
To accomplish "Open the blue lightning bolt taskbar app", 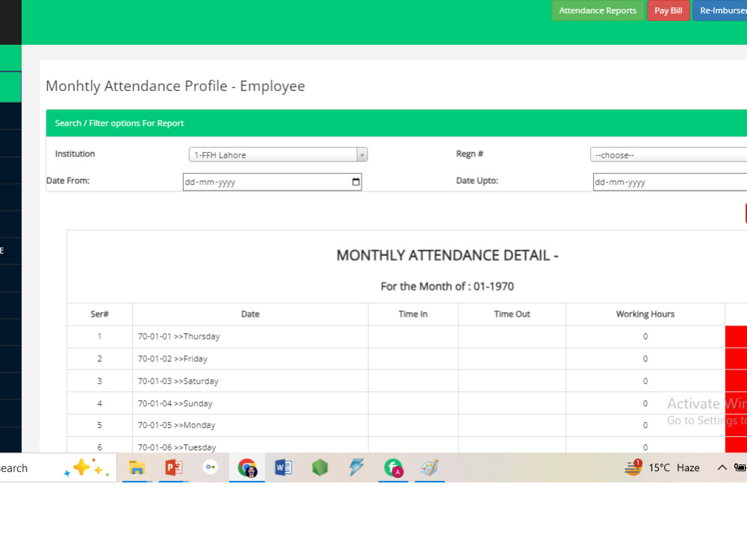I will pos(356,467).
